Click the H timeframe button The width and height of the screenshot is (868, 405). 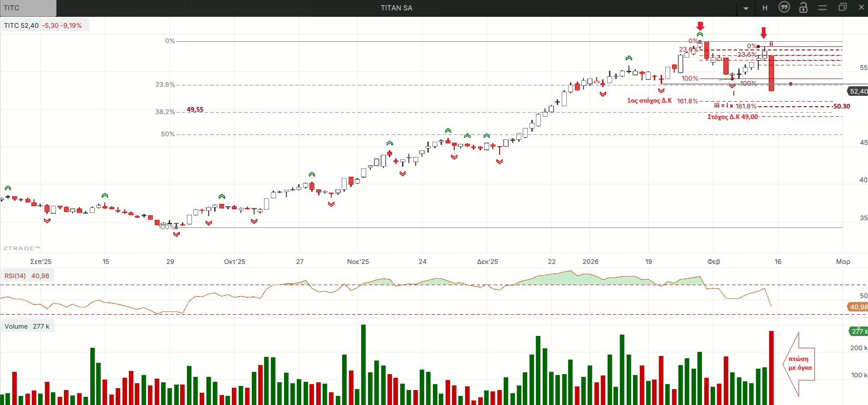[x=765, y=8]
